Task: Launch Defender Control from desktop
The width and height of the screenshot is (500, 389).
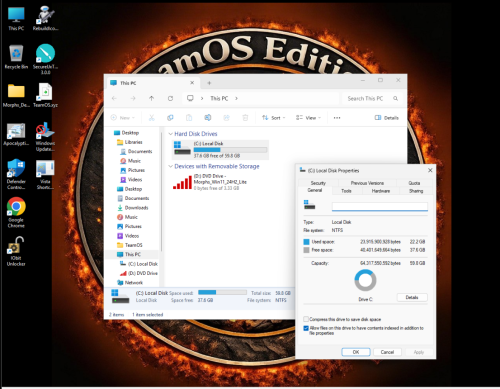Action: pyautogui.click(x=16, y=174)
